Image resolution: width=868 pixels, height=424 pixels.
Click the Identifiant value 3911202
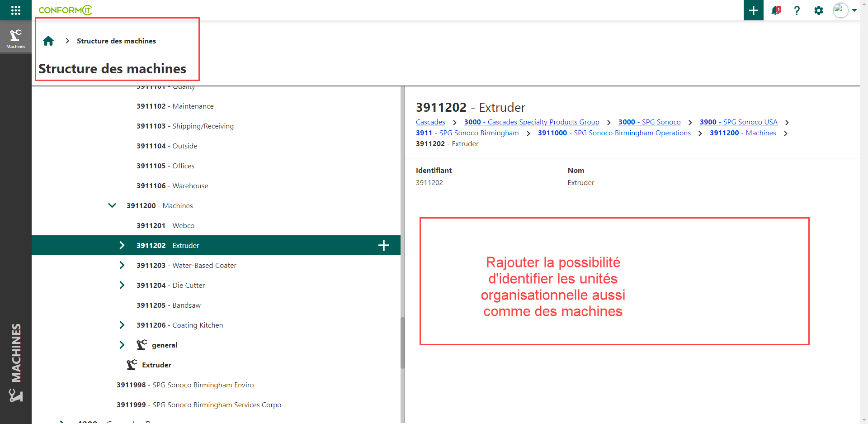[429, 183]
